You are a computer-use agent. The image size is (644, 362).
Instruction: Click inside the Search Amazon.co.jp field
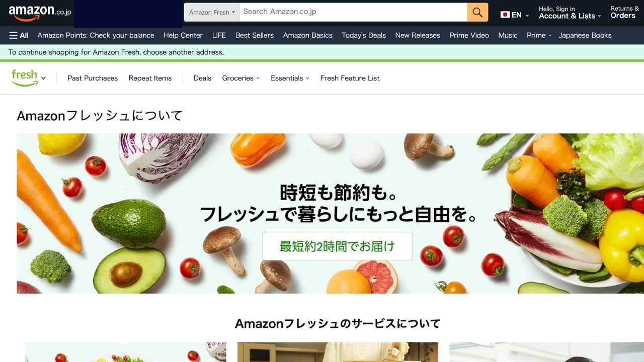coord(353,12)
